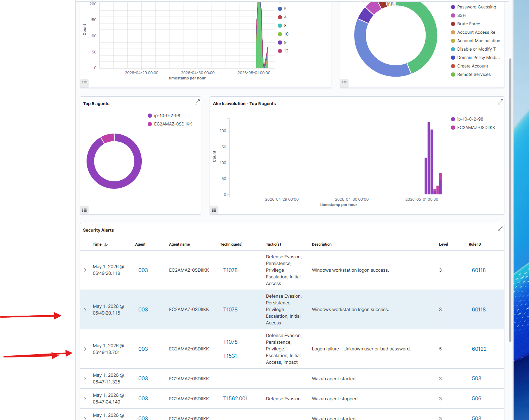Toggle ip-10-0-2-98 in Top 5 agents legend
Image resolution: width=529 pixels, height=420 pixels.
[164, 116]
